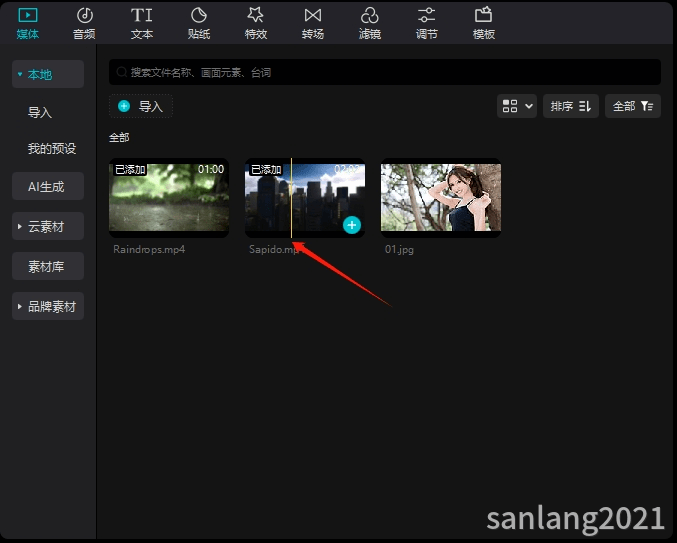The height and width of the screenshot is (543, 677).
Task: Click the search field for file names
Action: tap(385, 72)
